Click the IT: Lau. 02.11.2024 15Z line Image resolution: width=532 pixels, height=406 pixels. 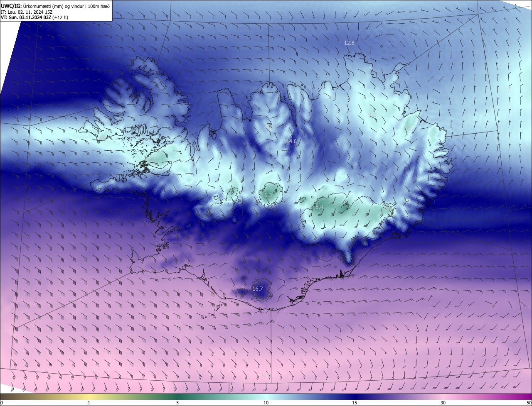(27, 12)
